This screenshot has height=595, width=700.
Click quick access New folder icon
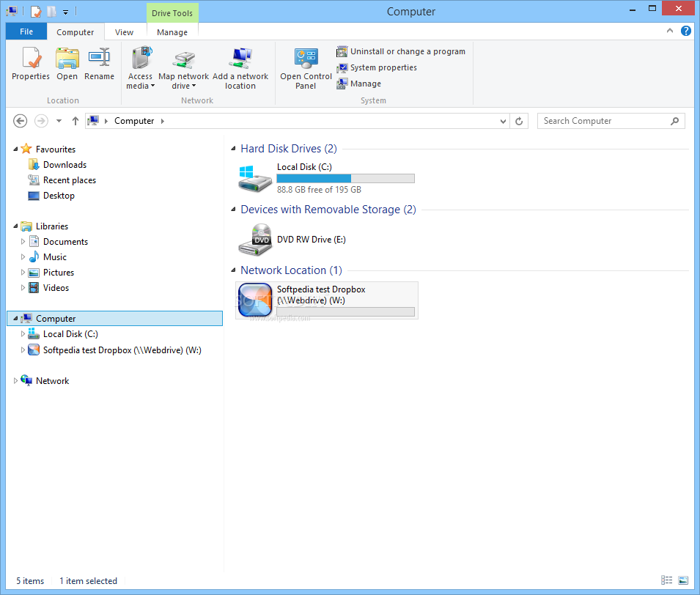click(x=51, y=11)
